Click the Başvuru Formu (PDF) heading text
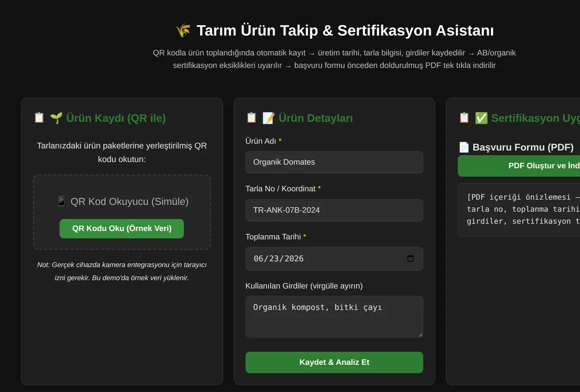 (x=523, y=147)
